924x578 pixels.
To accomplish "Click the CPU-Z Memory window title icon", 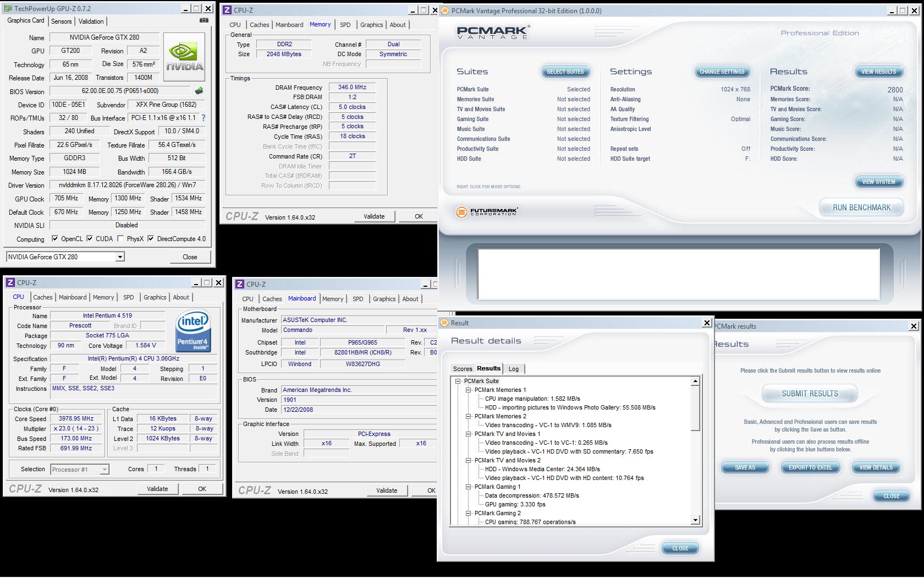I will click(x=227, y=10).
